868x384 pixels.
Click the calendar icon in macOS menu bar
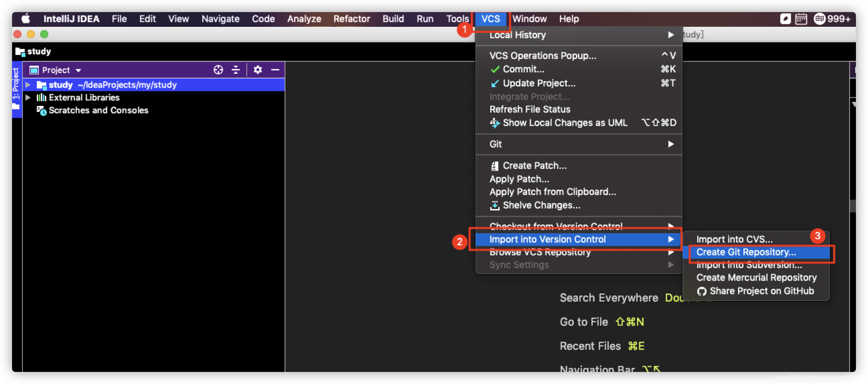[801, 19]
